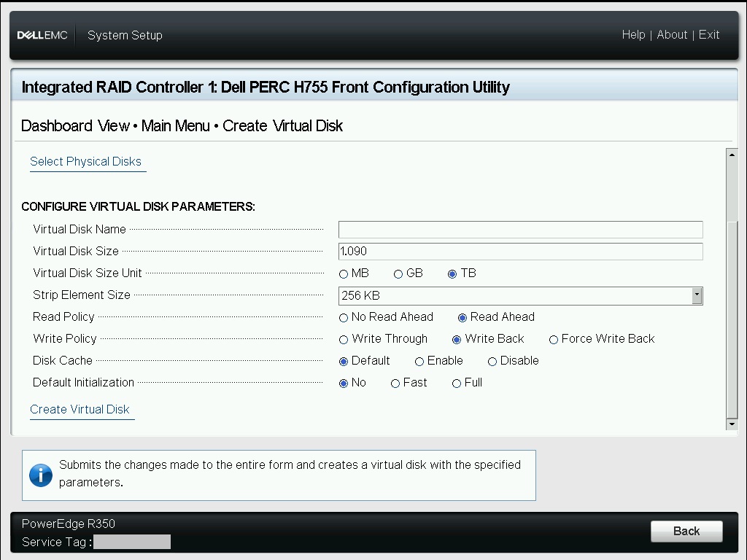Click the Virtual Disk Name field

(x=520, y=230)
